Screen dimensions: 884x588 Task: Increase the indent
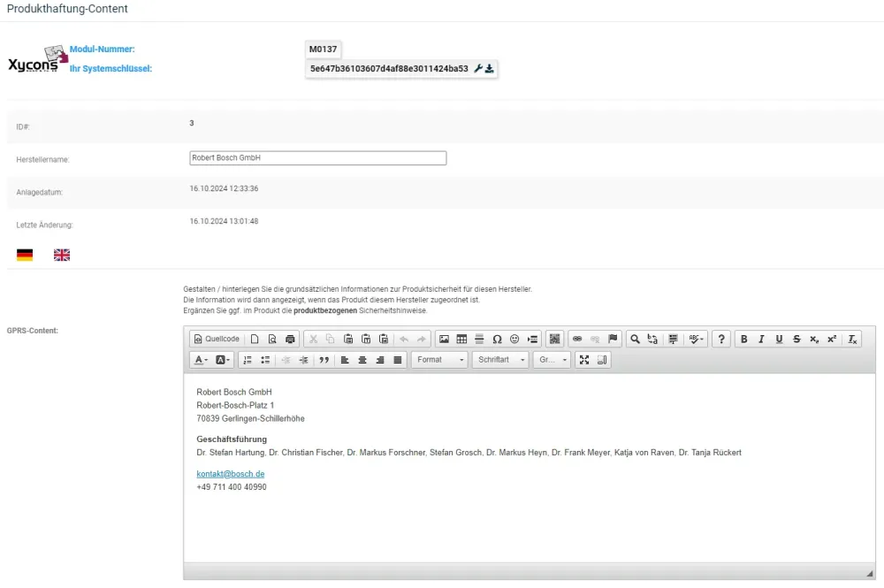[x=303, y=360]
